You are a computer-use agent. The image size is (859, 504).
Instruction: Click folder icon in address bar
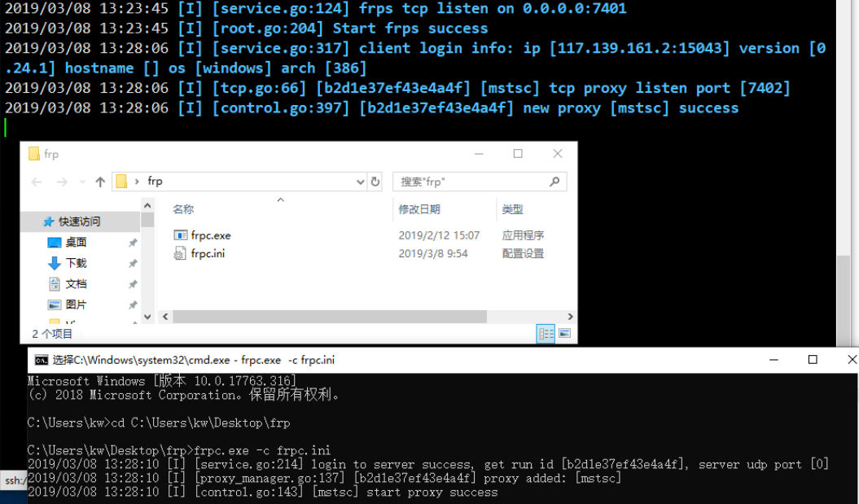click(x=121, y=182)
